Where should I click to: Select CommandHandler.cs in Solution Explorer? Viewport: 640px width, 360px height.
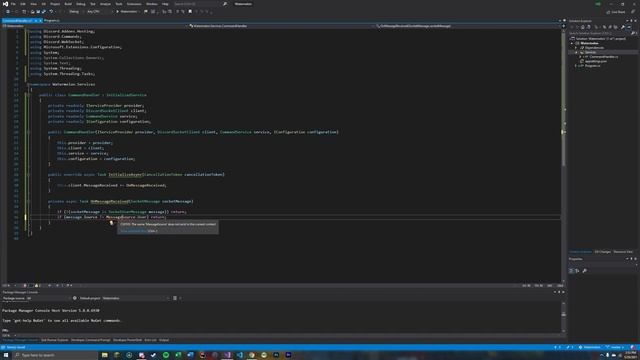point(604,57)
